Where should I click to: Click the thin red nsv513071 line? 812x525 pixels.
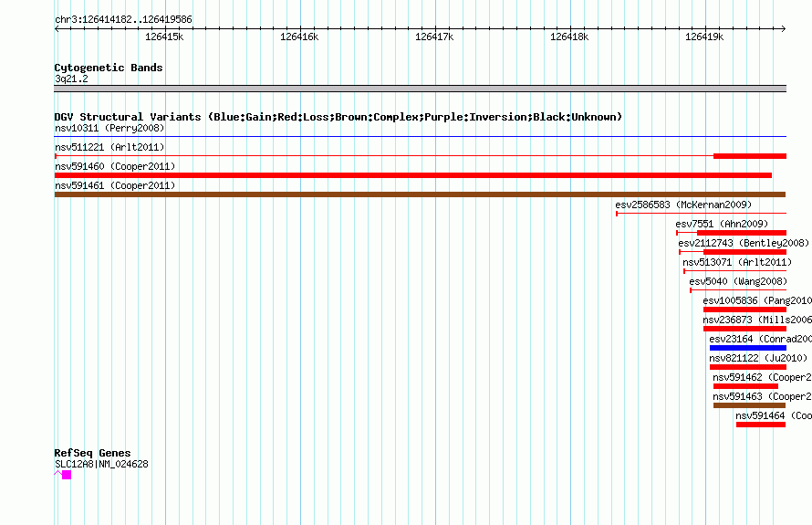(x=735, y=271)
